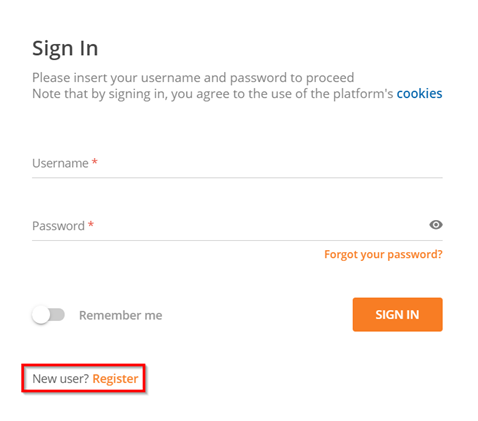The image size is (478, 421).
Task: Click the Remember me label text
Action: click(x=120, y=315)
